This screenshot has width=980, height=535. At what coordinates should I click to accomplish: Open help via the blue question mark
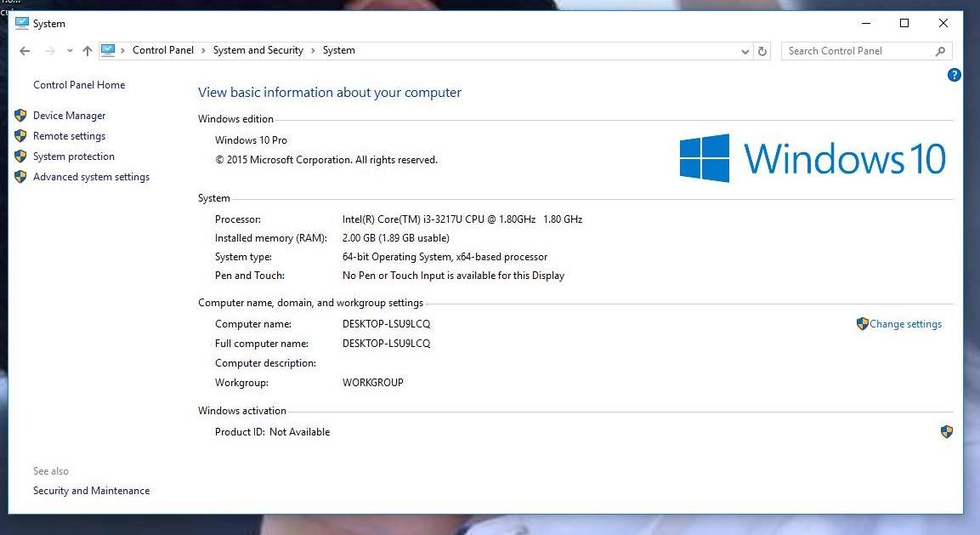tap(954, 75)
